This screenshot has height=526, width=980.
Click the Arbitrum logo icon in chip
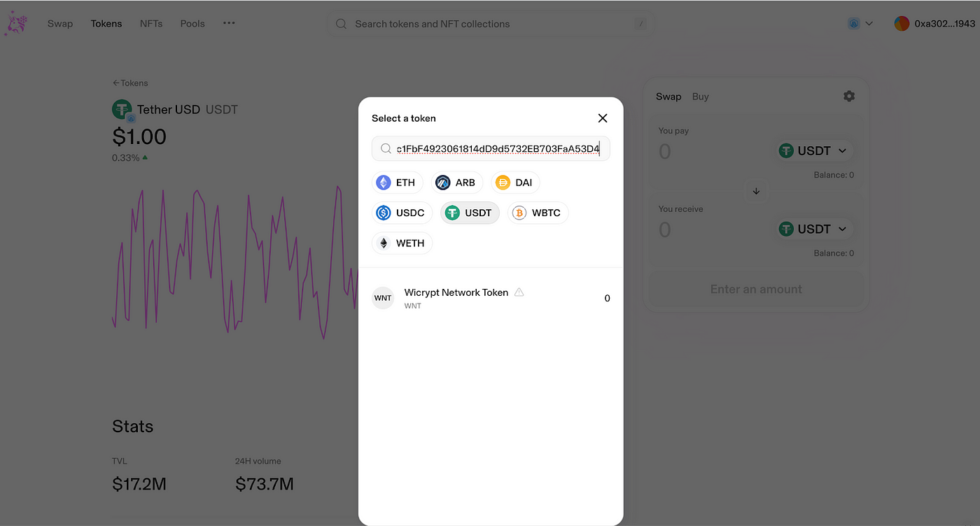(x=442, y=183)
